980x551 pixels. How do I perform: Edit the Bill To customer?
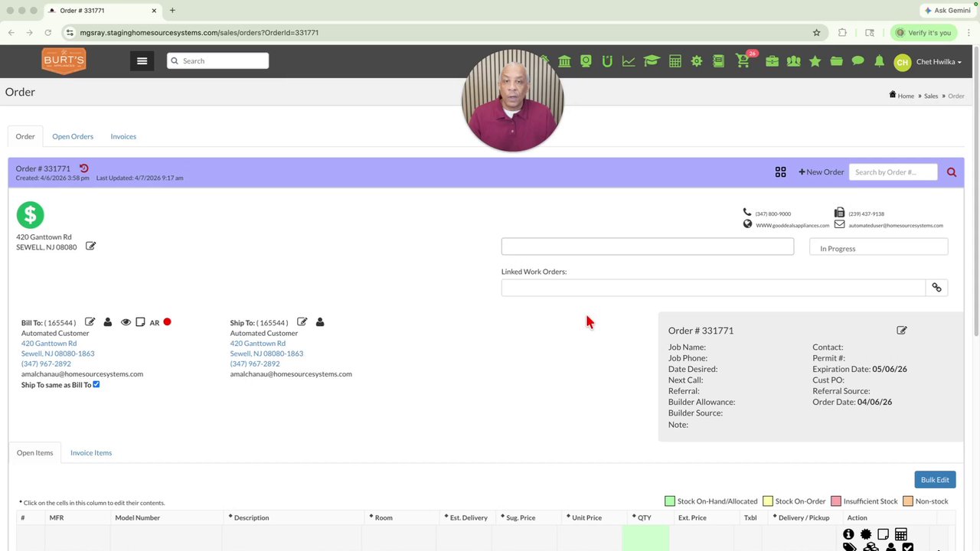tap(90, 322)
